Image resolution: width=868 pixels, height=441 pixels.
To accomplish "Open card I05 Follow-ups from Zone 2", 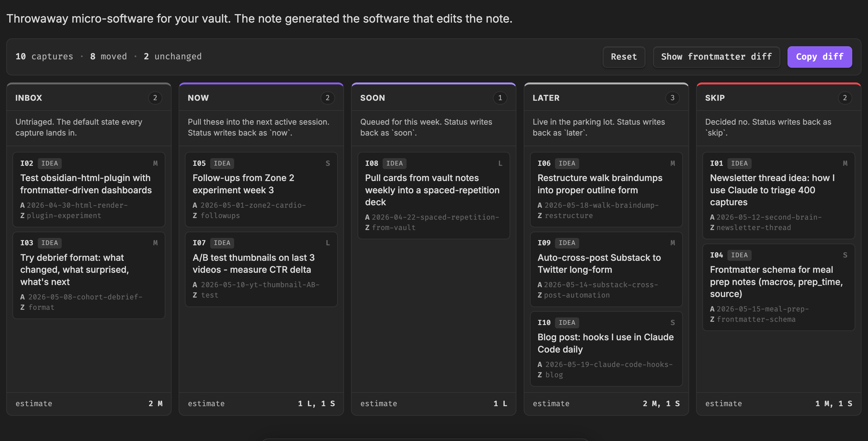I will 261,189.
